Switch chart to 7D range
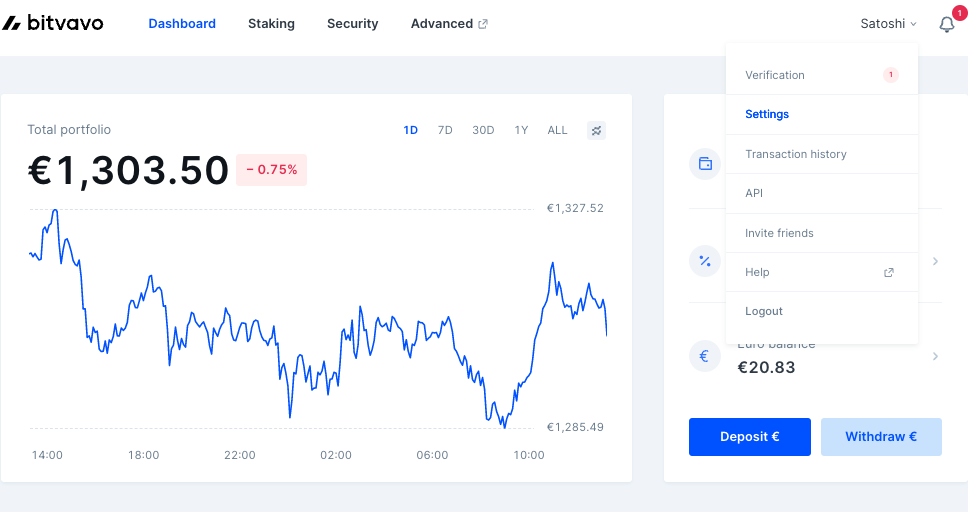This screenshot has height=512, width=968. 445,130
